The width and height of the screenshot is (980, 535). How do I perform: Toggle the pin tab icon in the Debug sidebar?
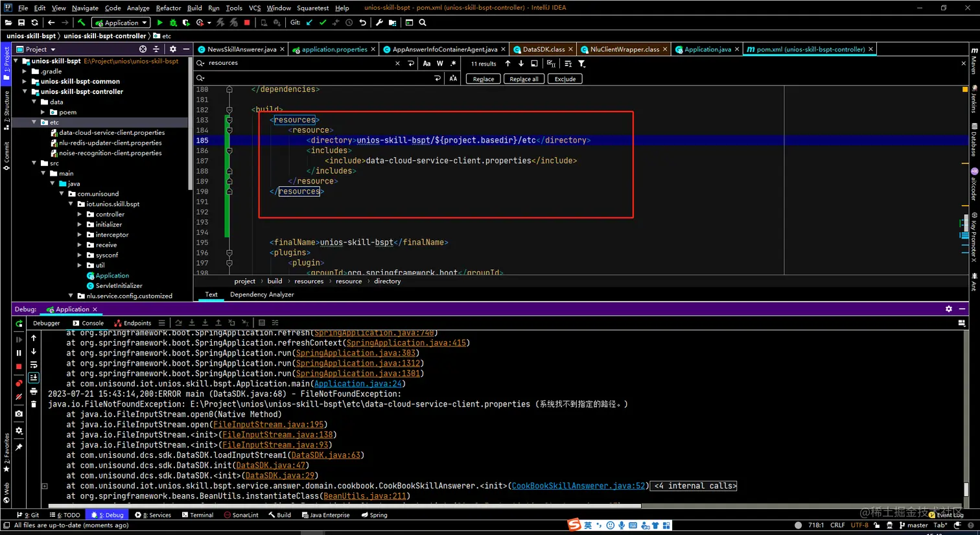(x=19, y=447)
